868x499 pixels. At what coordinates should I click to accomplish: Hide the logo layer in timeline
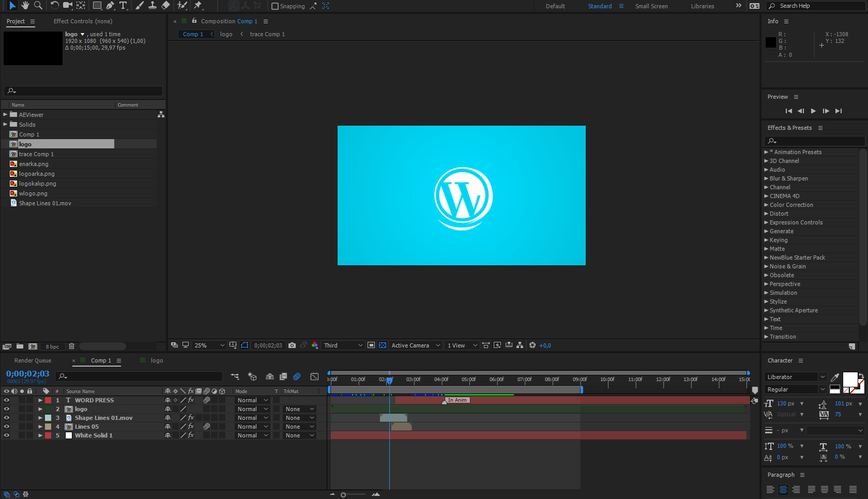[x=7, y=409]
